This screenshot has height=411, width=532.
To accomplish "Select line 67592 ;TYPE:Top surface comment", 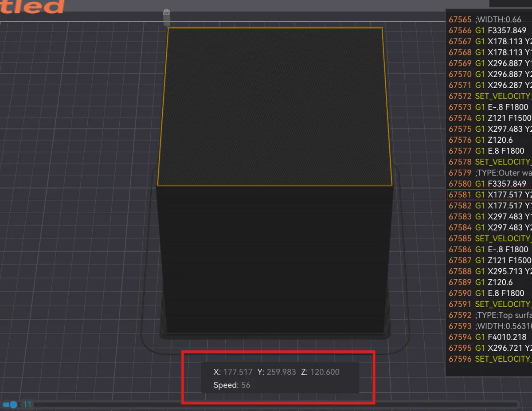I will pos(489,315).
